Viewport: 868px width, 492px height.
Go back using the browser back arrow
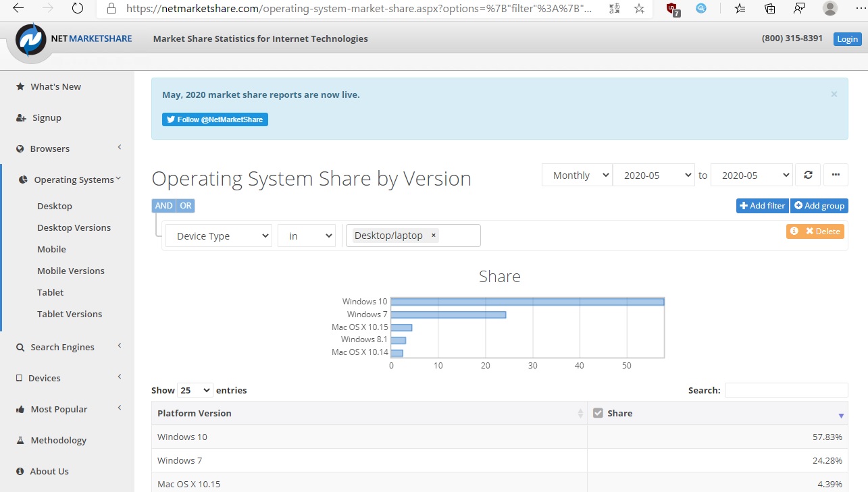(18, 8)
